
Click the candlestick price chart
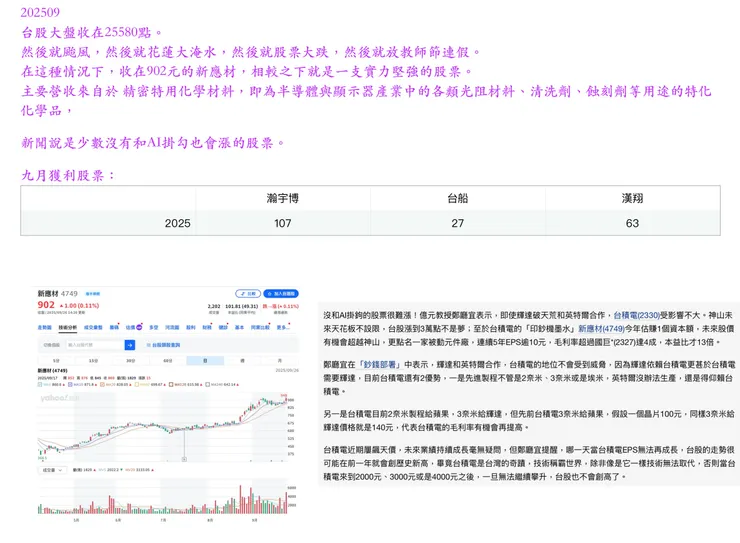coord(163,427)
